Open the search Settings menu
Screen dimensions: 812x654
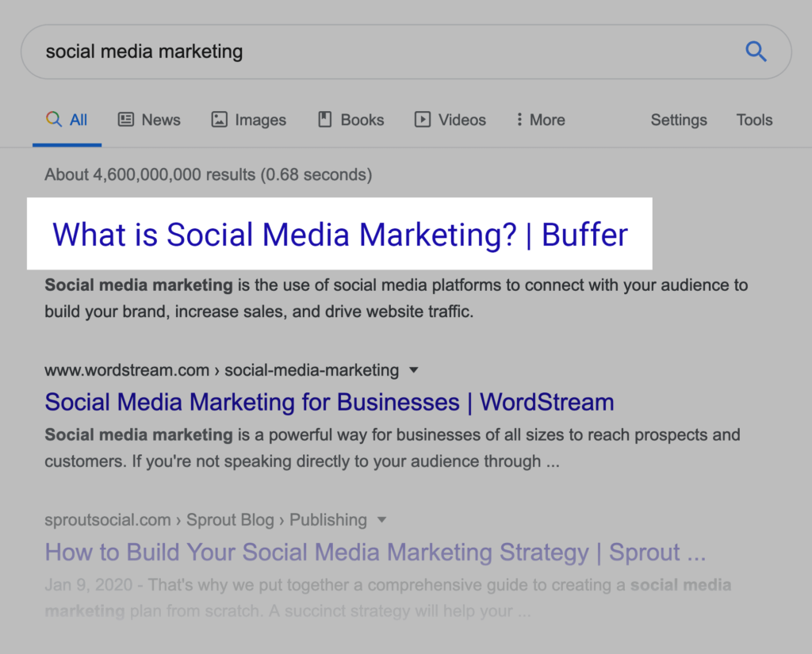679,120
